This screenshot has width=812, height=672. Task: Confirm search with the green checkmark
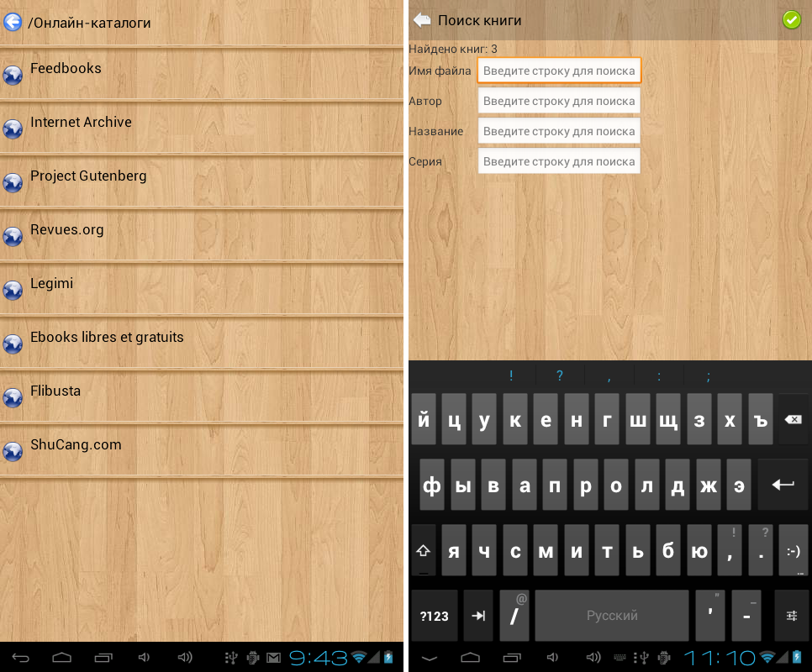[x=791, y=20]
